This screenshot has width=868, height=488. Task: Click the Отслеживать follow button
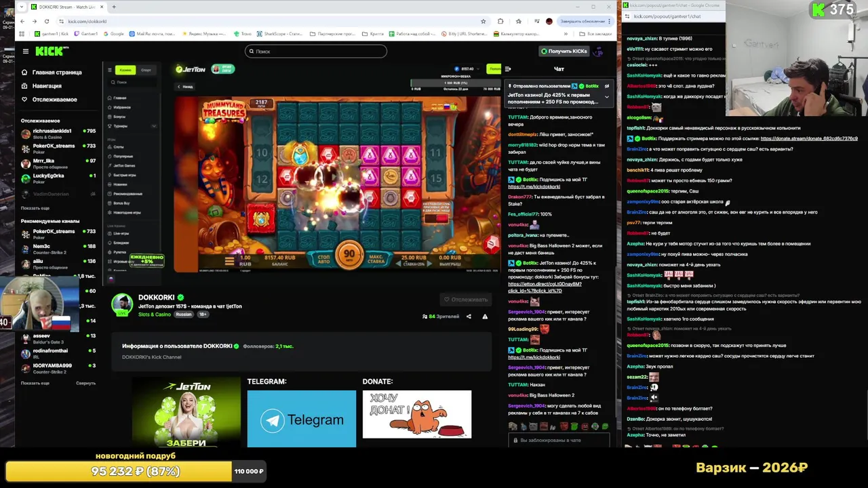[x=466, y=299]
